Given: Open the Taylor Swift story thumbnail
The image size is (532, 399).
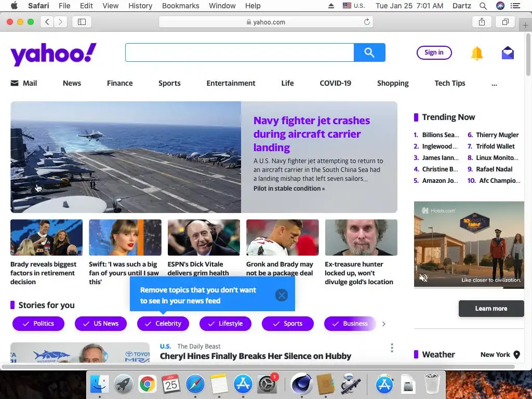Looking at the screenshot, I should tap(125, 237).
